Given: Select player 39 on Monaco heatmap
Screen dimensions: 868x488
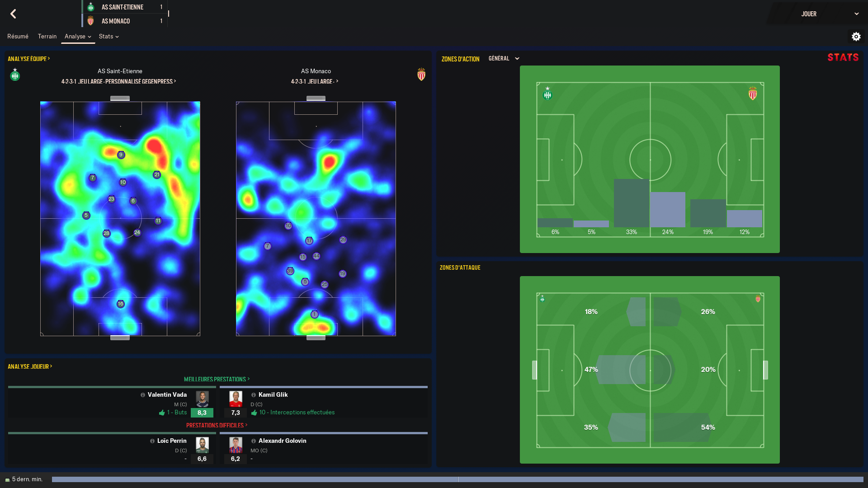Looking at the screenshot, I should tap(290, 271).
